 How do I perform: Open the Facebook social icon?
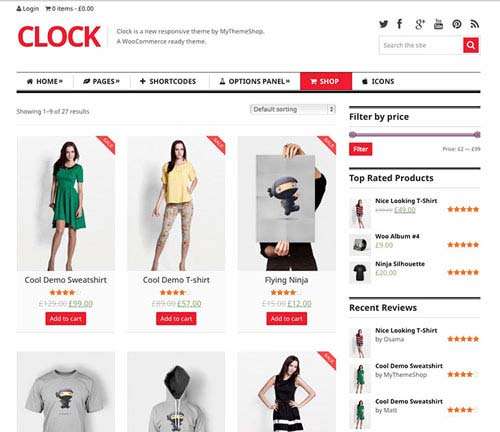[x=399, y=24]
